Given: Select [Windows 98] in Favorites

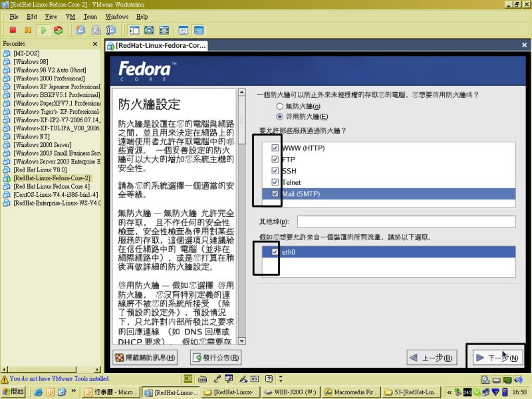Looking at the screenshot, I should pos(31,62).
